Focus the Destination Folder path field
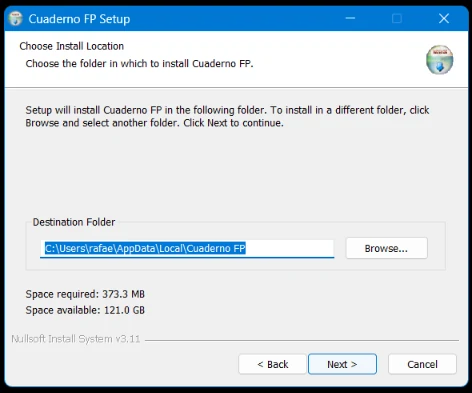Viewport: 472px width, 393px height. (x=187, y=249)
